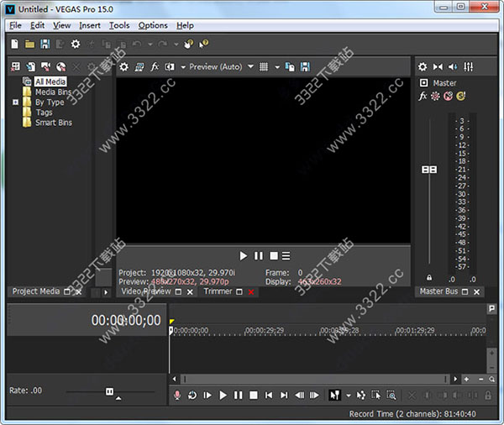Click the stop button in timeline transport
504x425 pixels.
tap(253, 395)
